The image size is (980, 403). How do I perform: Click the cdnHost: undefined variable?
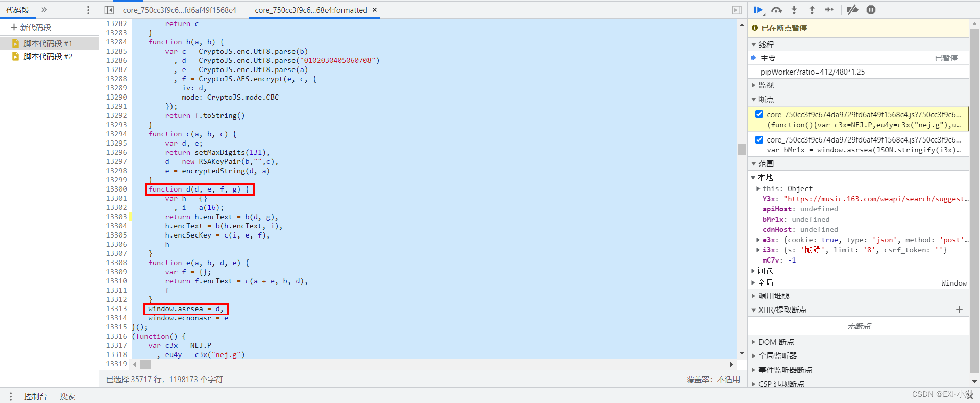click(x=800, y=229)
